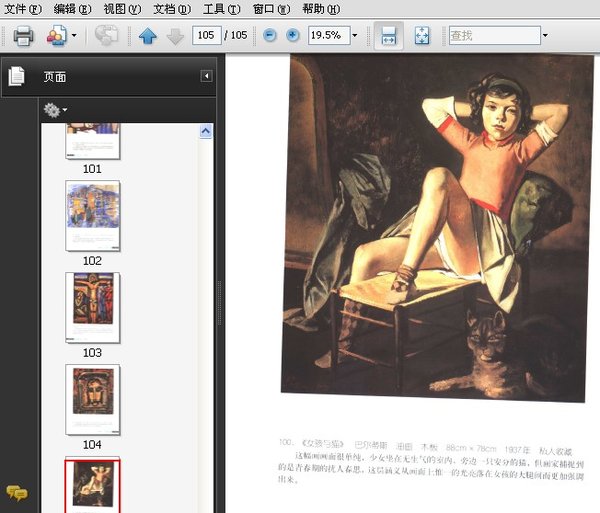Open the find box options dropdown
This screenshot has height=513, width=600.
pyautogui.click(x=545, y=36)
